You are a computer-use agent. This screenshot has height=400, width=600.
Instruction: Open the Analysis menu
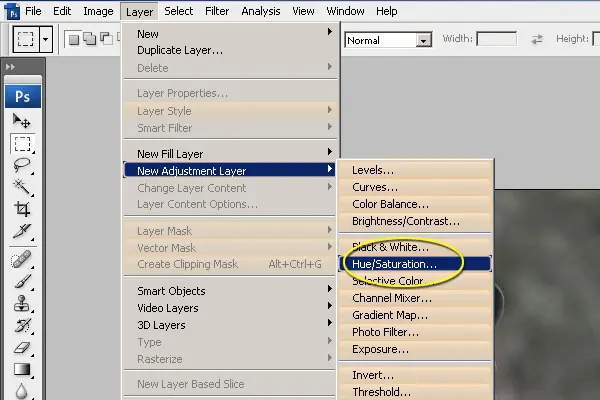(261, 11)
